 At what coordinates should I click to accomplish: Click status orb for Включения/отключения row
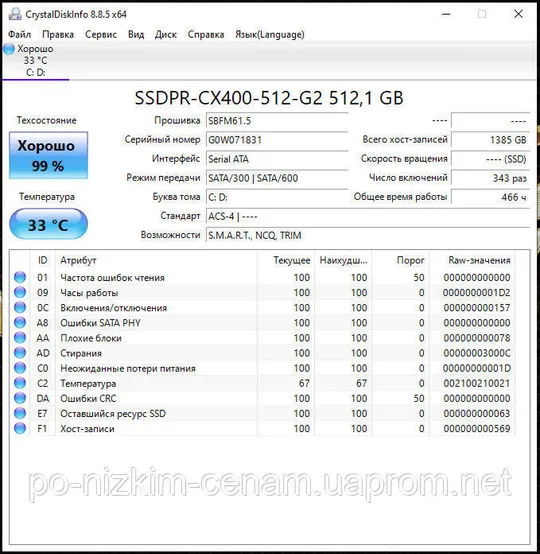(x=20, y=308)
